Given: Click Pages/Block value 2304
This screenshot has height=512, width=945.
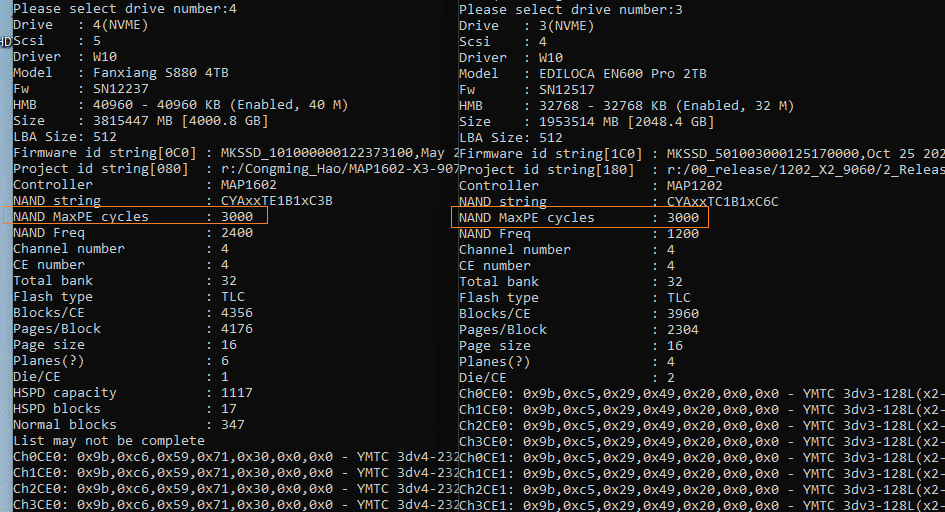Looking at the screenshot, I should [683, 330].
